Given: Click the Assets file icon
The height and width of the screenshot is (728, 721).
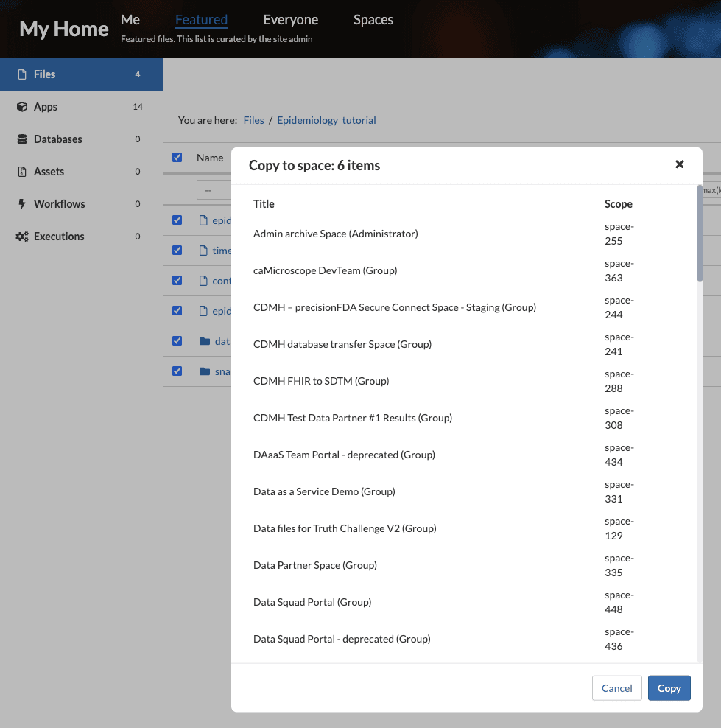Looking at the screenshot, I should point(22,172).
